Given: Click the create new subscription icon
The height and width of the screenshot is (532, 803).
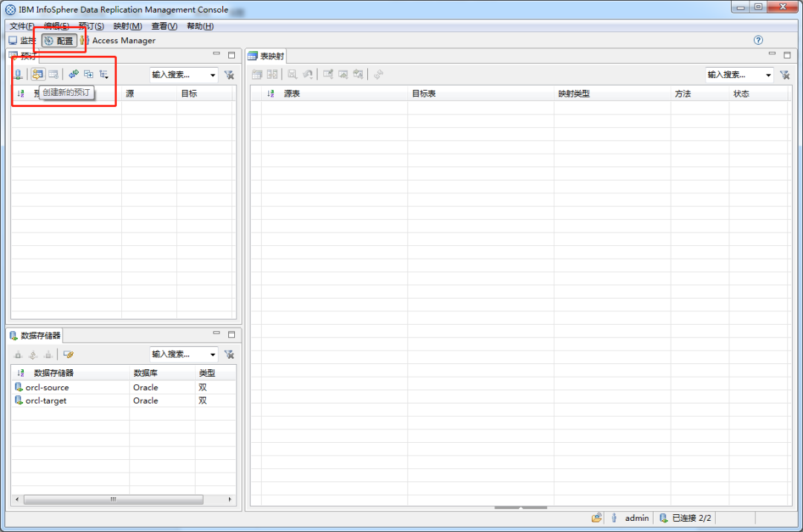Looking at the screenshot, I should tap(37, 74).
